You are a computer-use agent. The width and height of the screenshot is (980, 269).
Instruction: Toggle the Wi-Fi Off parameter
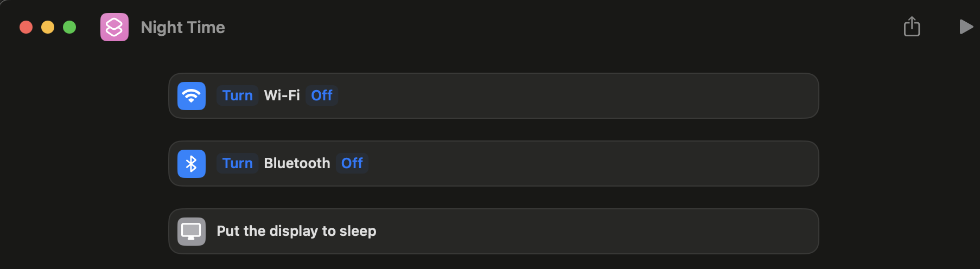click(322, 95)
